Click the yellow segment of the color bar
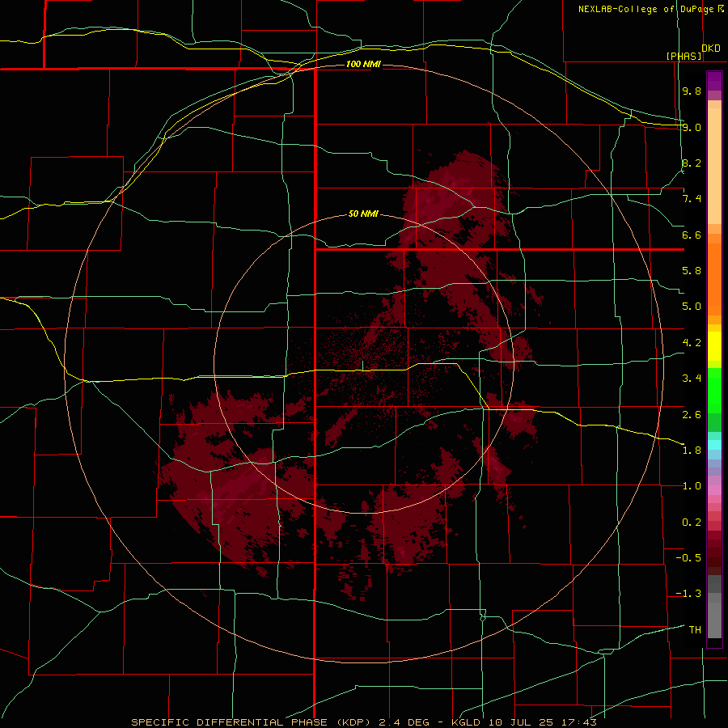728x728 pixels. (x=714, y=346)
